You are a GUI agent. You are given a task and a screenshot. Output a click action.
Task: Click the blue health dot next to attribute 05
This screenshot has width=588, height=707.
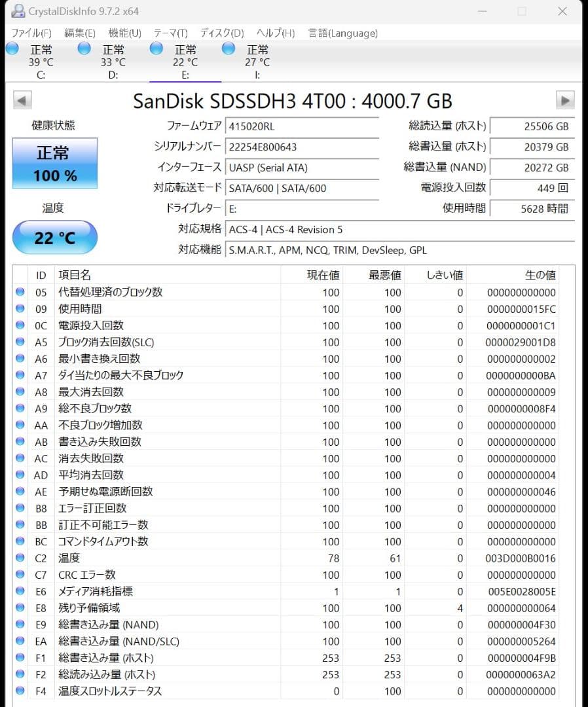pyautogui.click(x=20, y=292)
